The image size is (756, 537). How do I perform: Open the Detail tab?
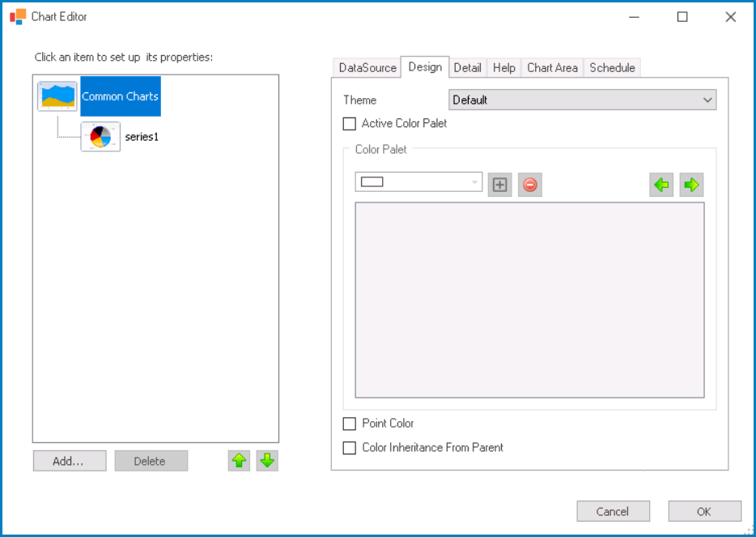tap(468, 67)
